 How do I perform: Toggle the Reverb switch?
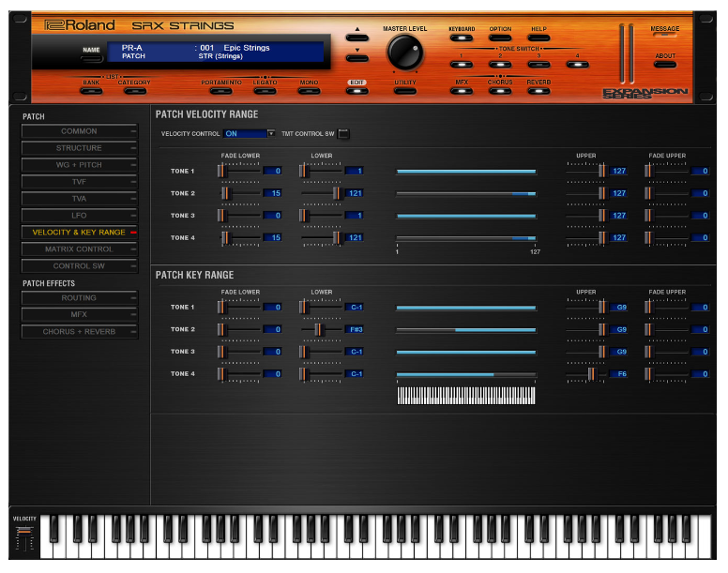point(538,91)
